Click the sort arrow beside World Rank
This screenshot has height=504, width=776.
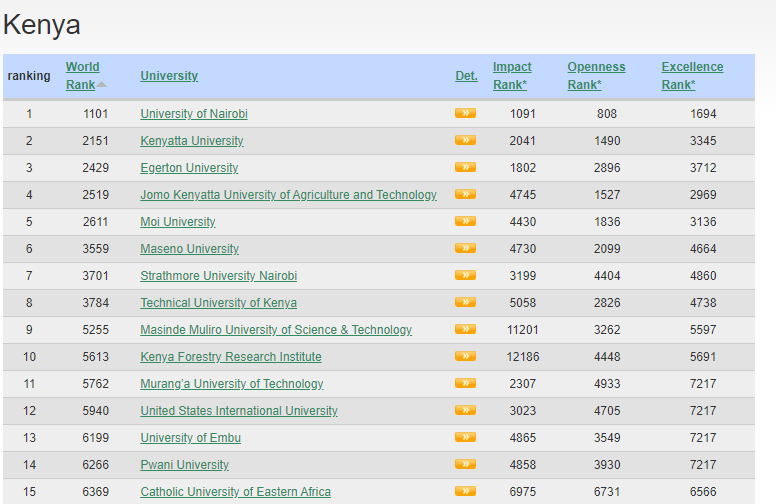[x=102, y=85]
